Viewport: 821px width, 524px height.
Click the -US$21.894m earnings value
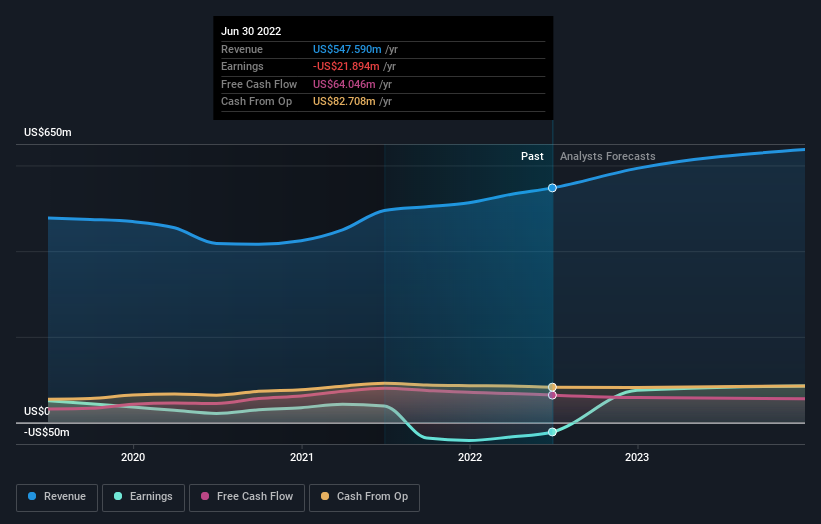point(346,66)
